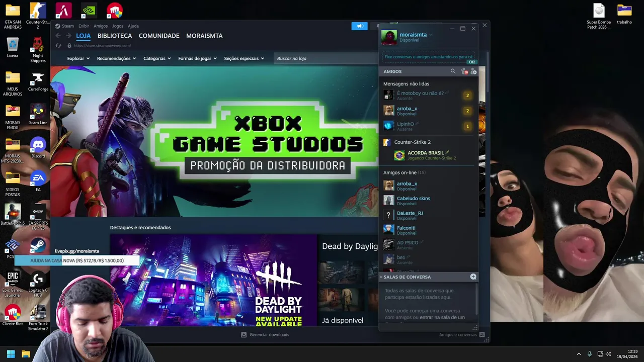Open the Lixeira recycle bin
This screenshot has height=362, width=644.
click(x=13, y=47)
